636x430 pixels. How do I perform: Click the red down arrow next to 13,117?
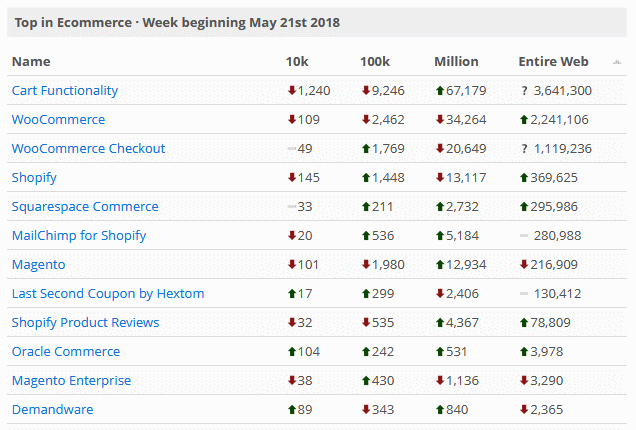coord(440,177)
